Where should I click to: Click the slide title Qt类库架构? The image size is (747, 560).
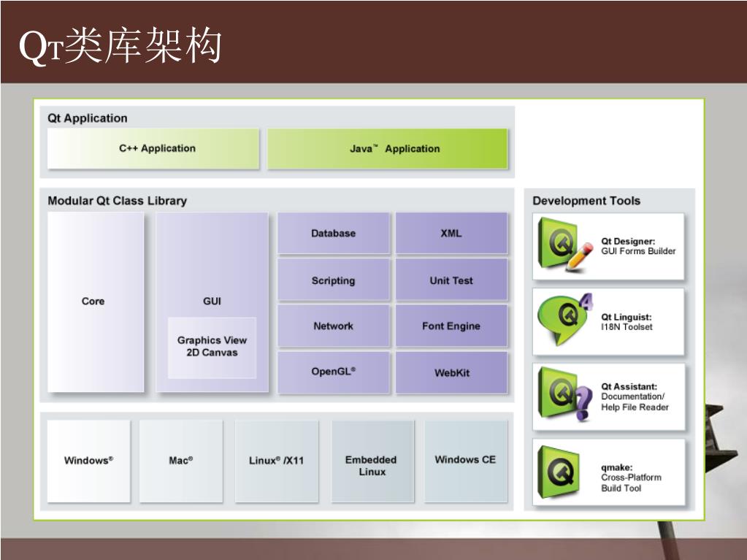120,45
